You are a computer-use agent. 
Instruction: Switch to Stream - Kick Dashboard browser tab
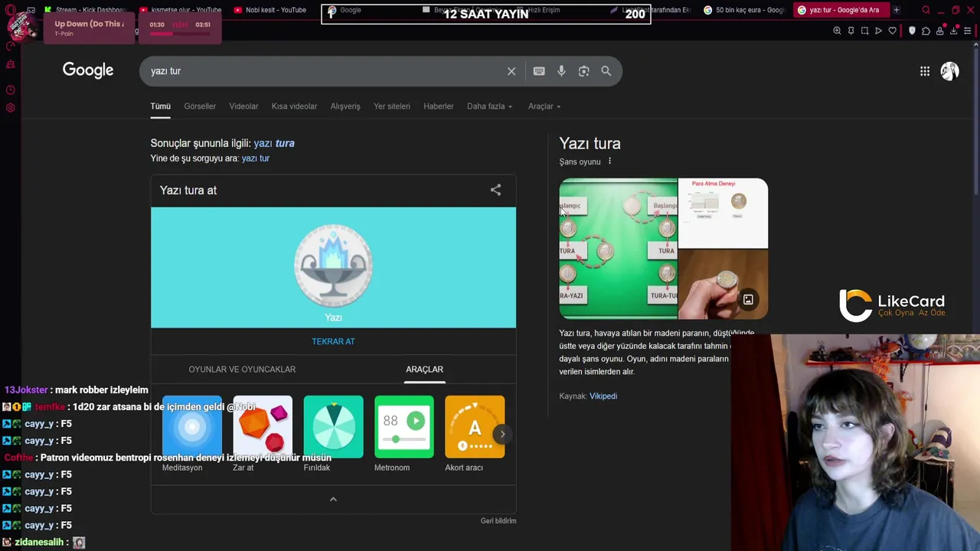coord(84,10)
